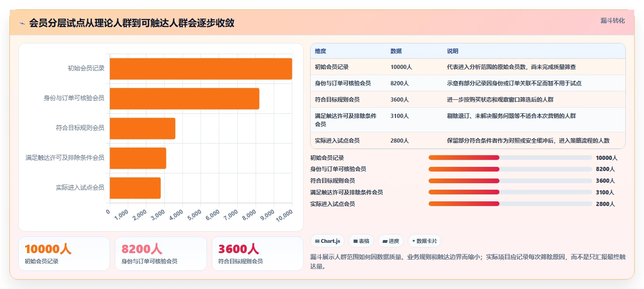This screenshot has height=289, width=644.
Task: Click the description starting 代表进入分析范围
Action: tap(511, 67)
